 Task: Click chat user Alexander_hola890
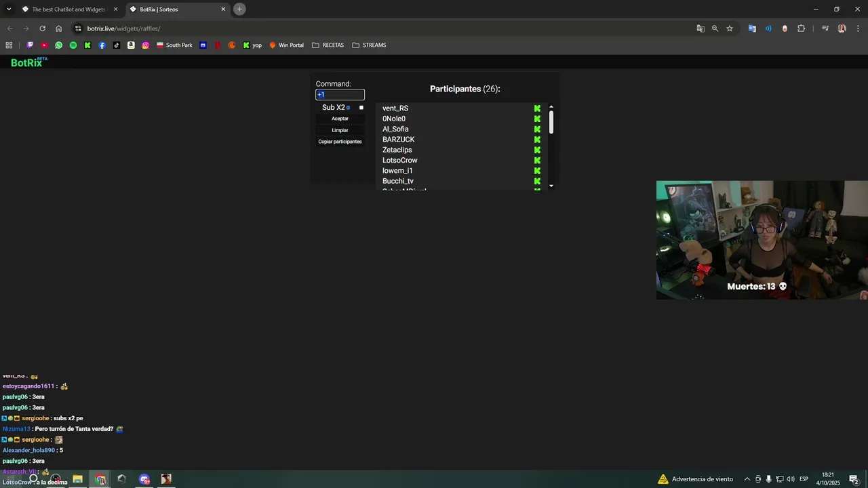(28, 450)
